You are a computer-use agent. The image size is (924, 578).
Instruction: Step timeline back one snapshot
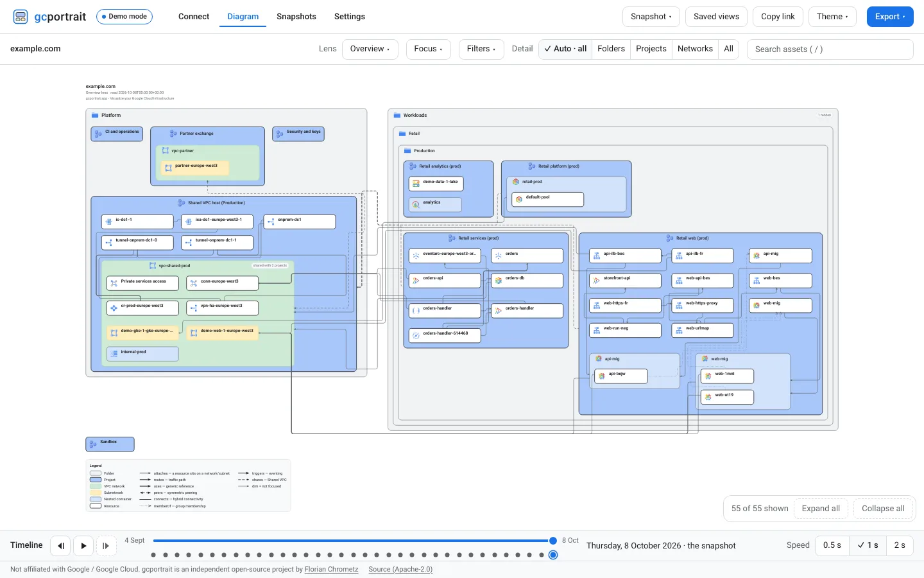(x=60, y=546)
